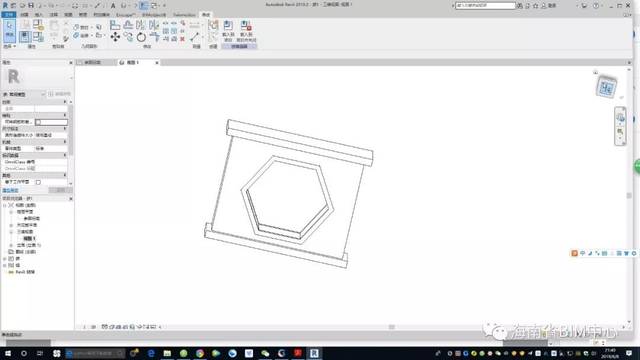Click the large Properties icon in ribbon
This screenshot has width=640, height=360.
[24, 37]
